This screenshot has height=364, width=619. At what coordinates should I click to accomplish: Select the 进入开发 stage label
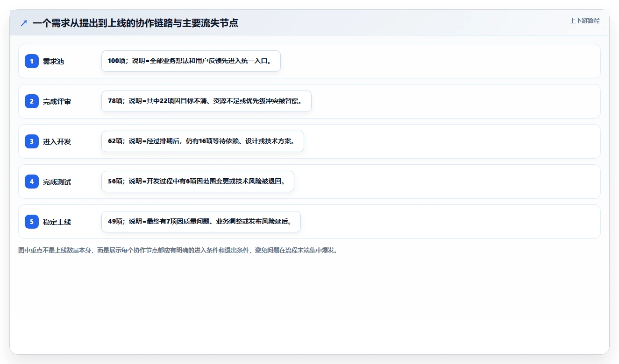point(57,142)
